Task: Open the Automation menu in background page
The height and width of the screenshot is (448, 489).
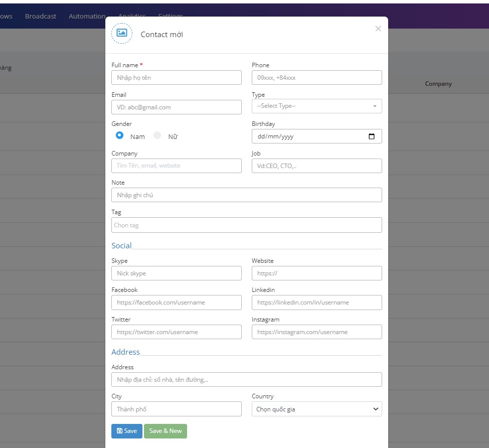Action: pyautogui.click(x=87, y=16)
